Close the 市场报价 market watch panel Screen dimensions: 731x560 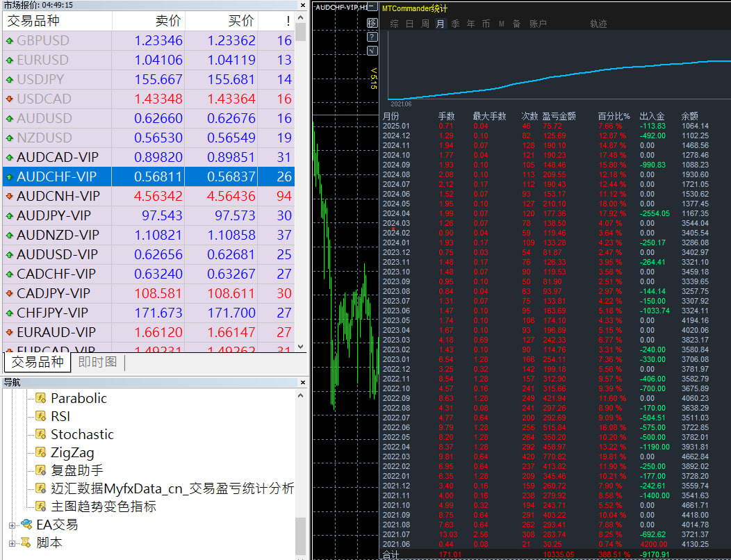coord(302,5)
